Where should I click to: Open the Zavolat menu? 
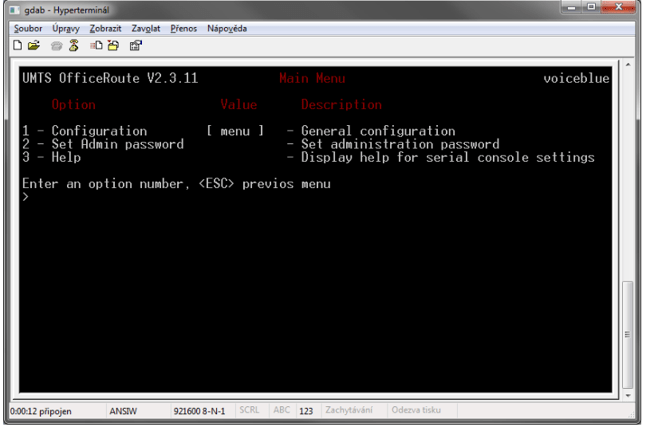[146, 29]
